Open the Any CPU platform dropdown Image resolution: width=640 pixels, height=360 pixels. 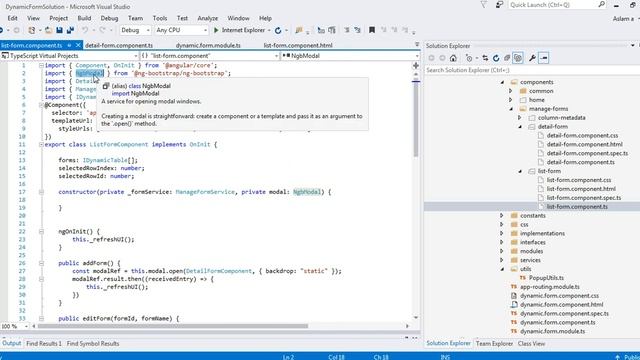point(182,30)
